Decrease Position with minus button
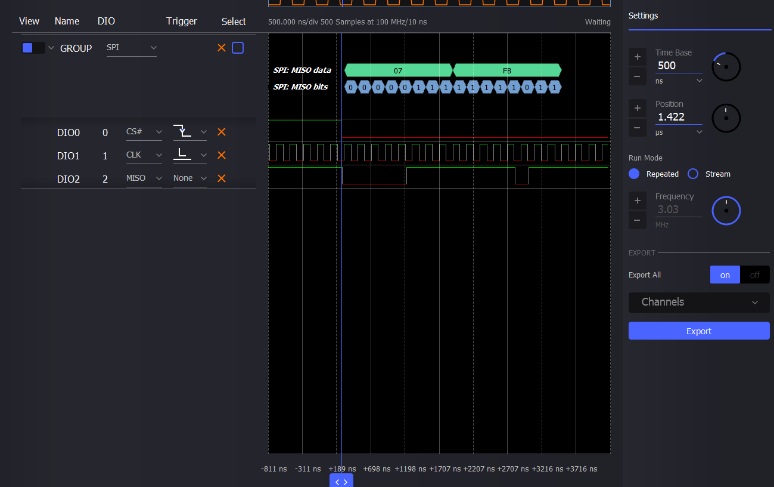Viewport: 774px width, 487px height. pos(637,129)
